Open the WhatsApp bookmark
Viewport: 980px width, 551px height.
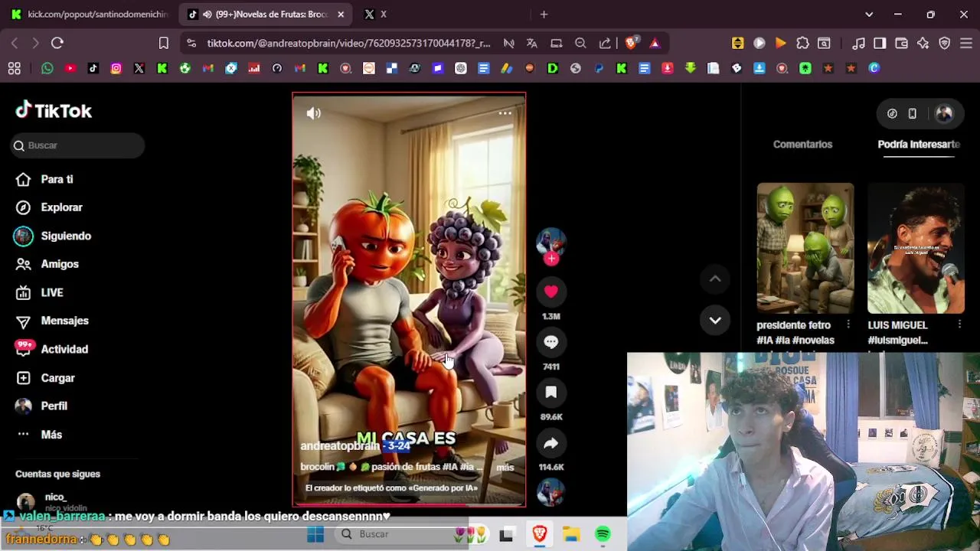pyautogui.click(x=47, y=68)
